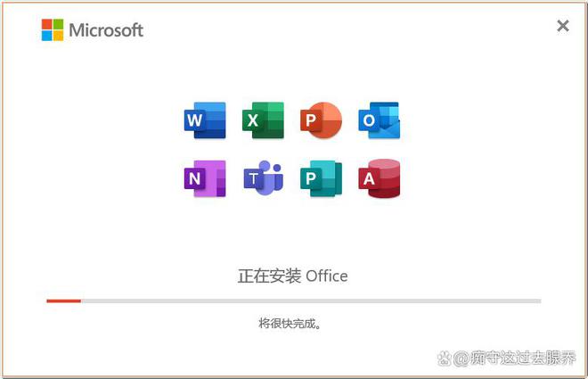Image resolution: width=588 pixels, height=379 pixels.
Task: Select the red Access database icon
Action: 380,178
